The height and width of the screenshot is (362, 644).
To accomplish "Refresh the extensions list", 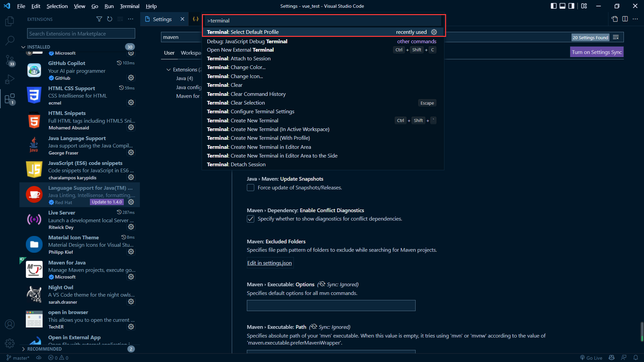I will point(109,19).
